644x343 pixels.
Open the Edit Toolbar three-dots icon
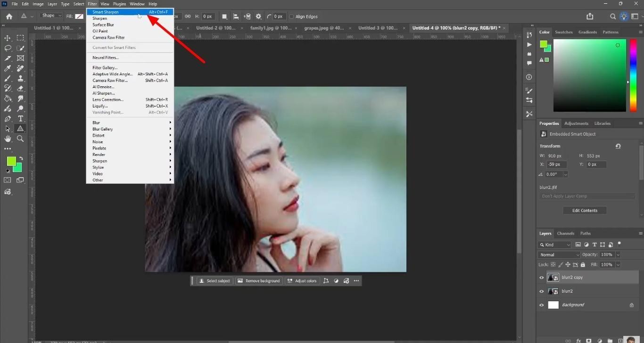coord(8,149)
